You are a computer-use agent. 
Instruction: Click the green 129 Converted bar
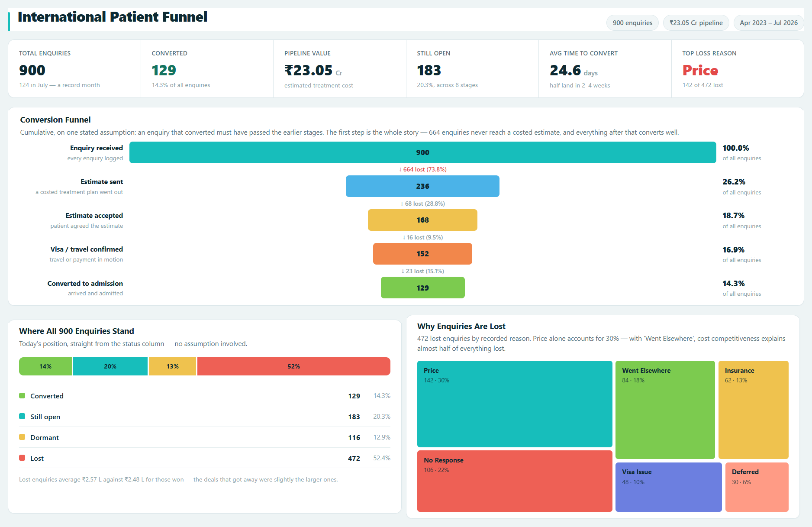click(x=423, y=288)
